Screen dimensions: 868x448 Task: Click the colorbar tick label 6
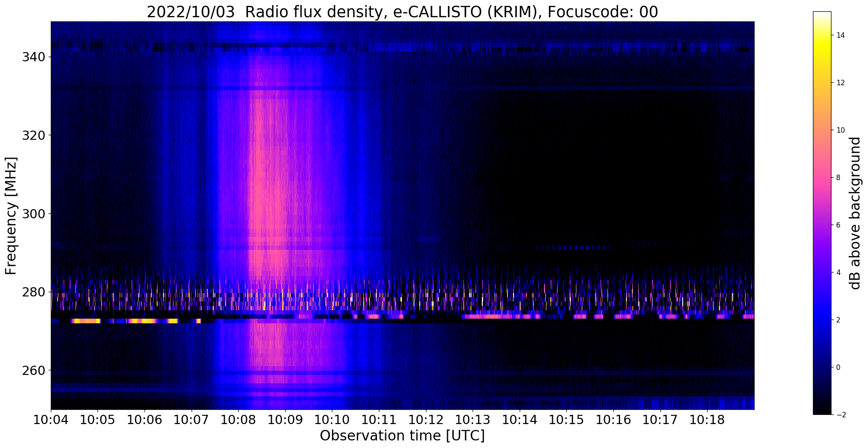839,225
